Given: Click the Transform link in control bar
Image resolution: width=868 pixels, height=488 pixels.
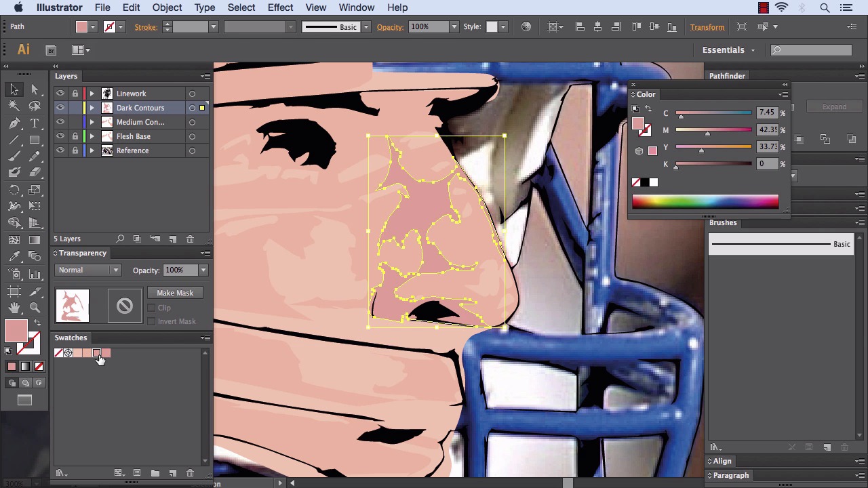Looking at the screenshot, I should pyautogui.click(x=707, y=27).
